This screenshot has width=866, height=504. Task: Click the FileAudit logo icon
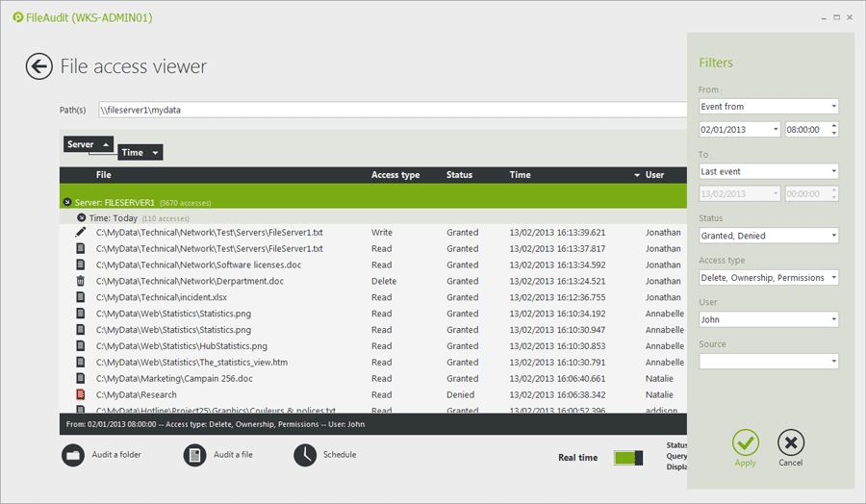point(18,17)
